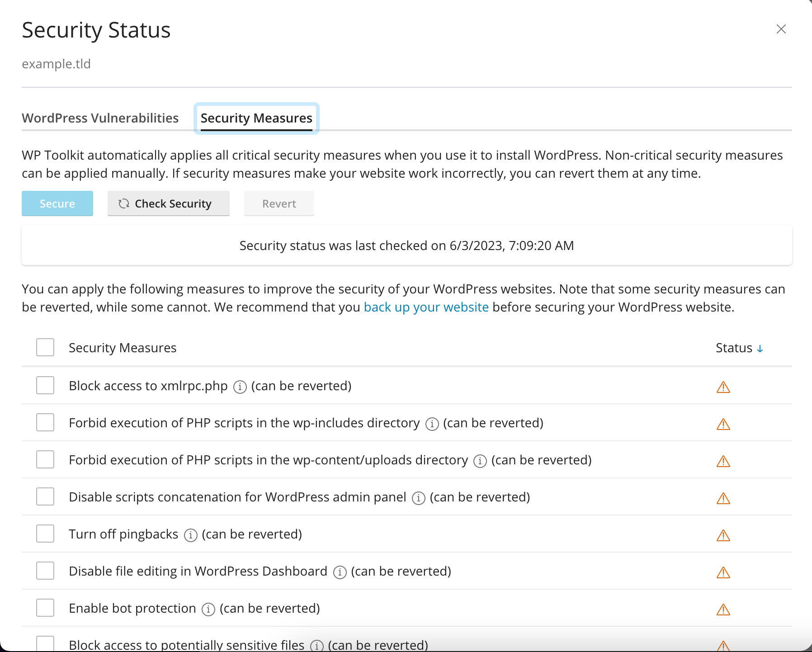The height and width of the screenshot is (652, 812).
Task: Click warning icon for Turn off pingbacks row
Action: pos(723,535)
